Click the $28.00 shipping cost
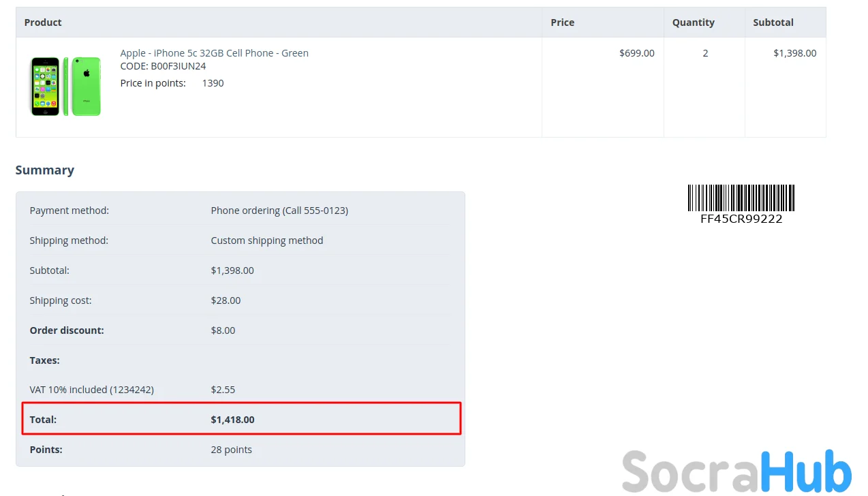Image resolution: width=868 pixels, height=496 pixels. (x=226, y=300)
